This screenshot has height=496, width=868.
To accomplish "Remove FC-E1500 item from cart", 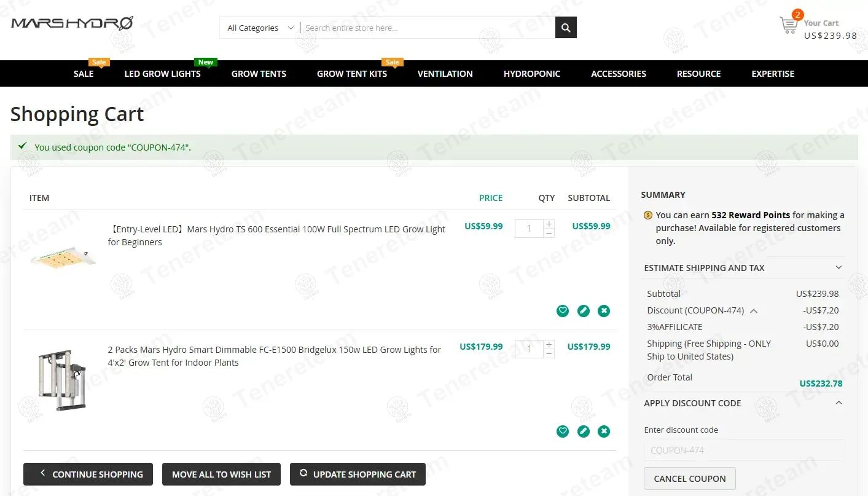I will click(604, 431).
